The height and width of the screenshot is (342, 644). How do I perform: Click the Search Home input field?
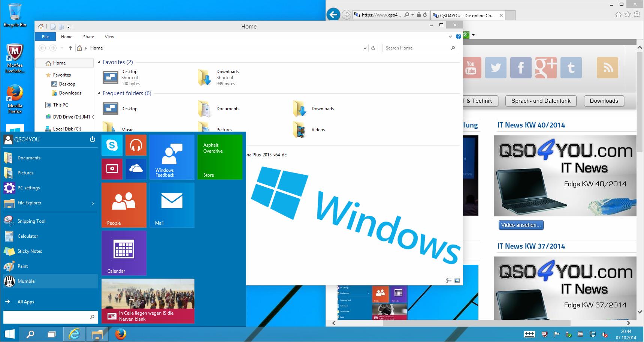416,48
